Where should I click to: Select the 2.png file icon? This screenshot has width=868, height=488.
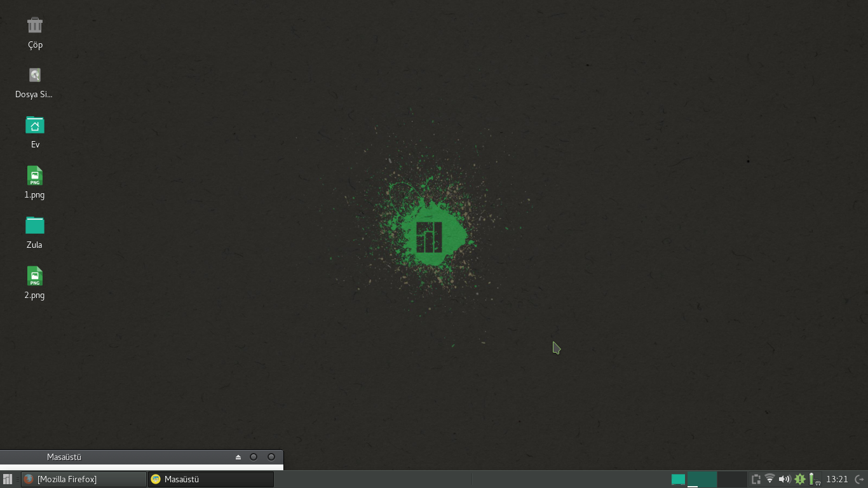pos(35,276)
